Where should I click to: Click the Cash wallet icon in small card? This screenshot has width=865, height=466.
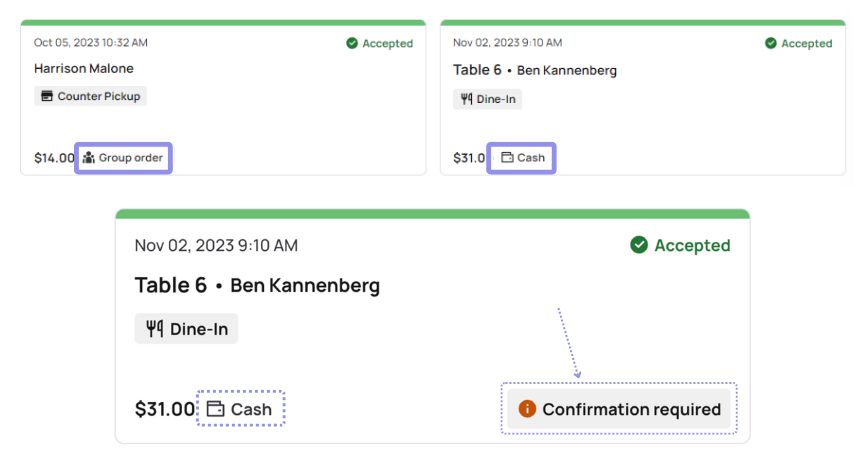tap(506, 158)
